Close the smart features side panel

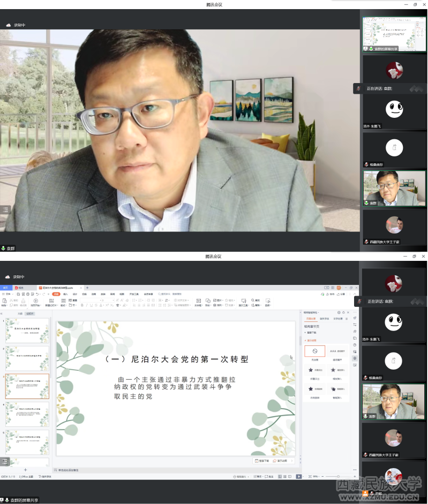click(348, 312)
